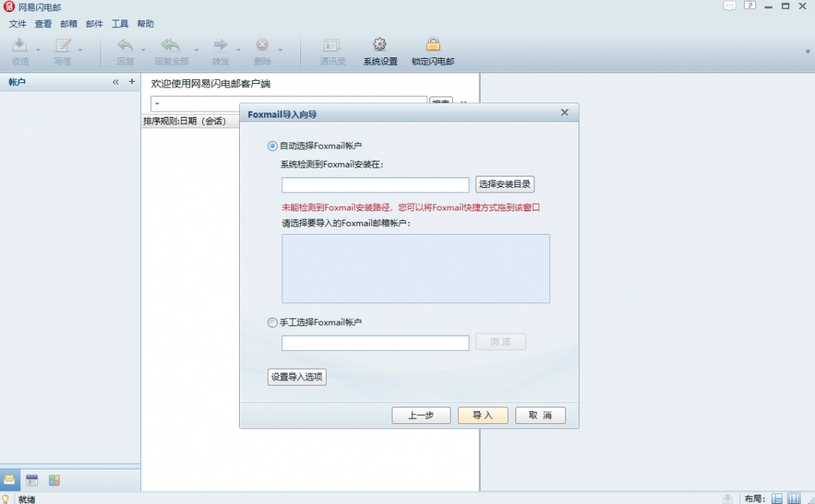Expand the toolbar overflow arrow at the toolbar's end
Image resolution: width=815 pixels, height=504 pixels.
807,51
